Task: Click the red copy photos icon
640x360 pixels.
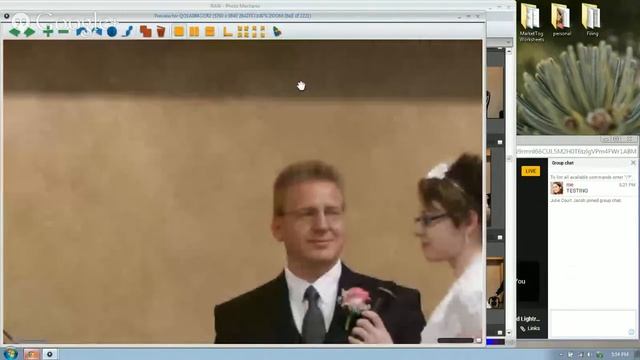Action: coord(145,31)
